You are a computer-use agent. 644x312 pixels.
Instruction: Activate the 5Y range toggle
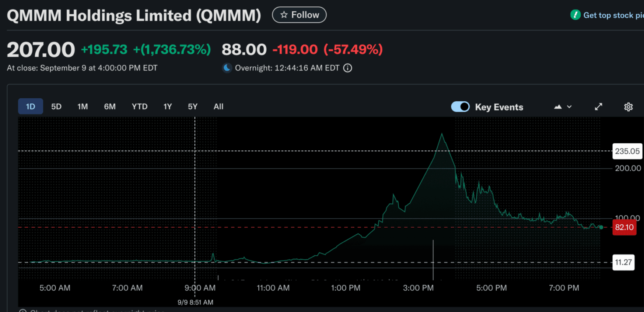click(192, 106)
